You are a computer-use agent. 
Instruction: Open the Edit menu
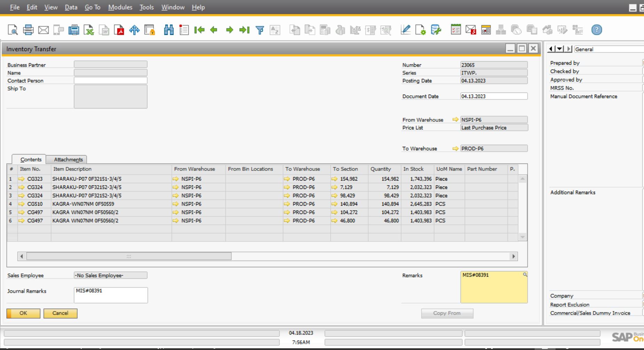tap(32, 7)
